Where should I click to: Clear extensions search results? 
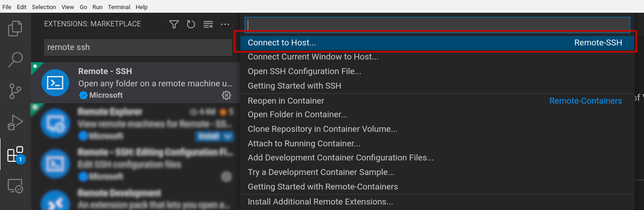(208, 24)
